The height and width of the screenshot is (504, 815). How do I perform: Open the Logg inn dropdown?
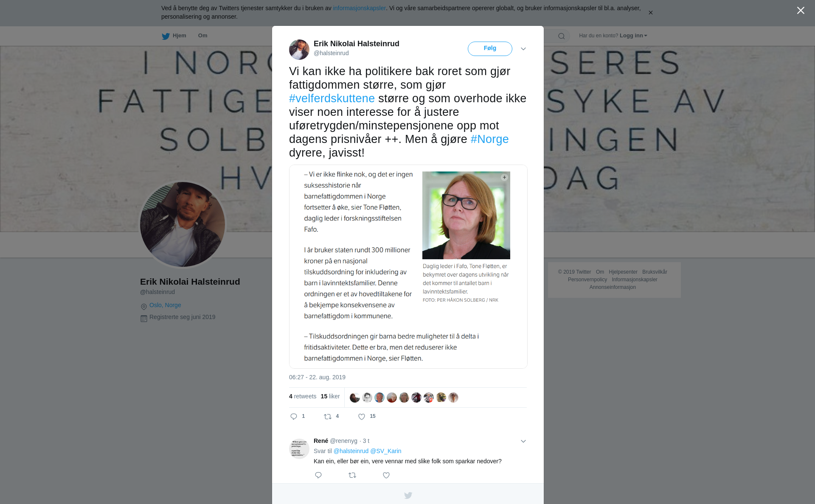click(x=633, y=36)
